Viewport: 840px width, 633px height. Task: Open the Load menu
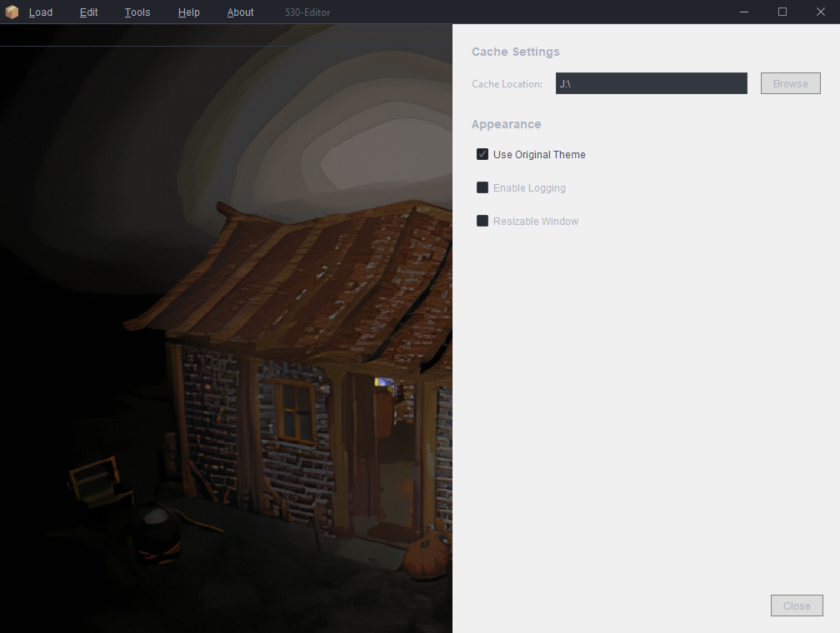coord(40,12)
